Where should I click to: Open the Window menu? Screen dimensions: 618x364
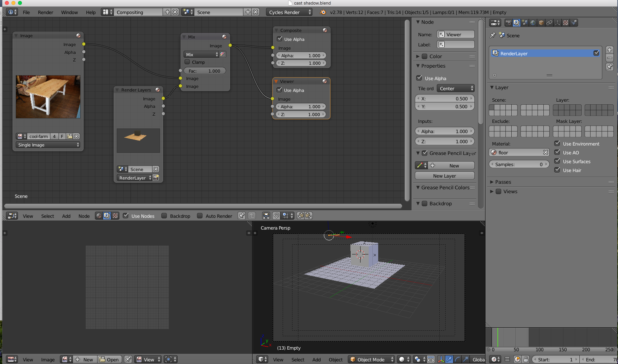coord(69,12)
